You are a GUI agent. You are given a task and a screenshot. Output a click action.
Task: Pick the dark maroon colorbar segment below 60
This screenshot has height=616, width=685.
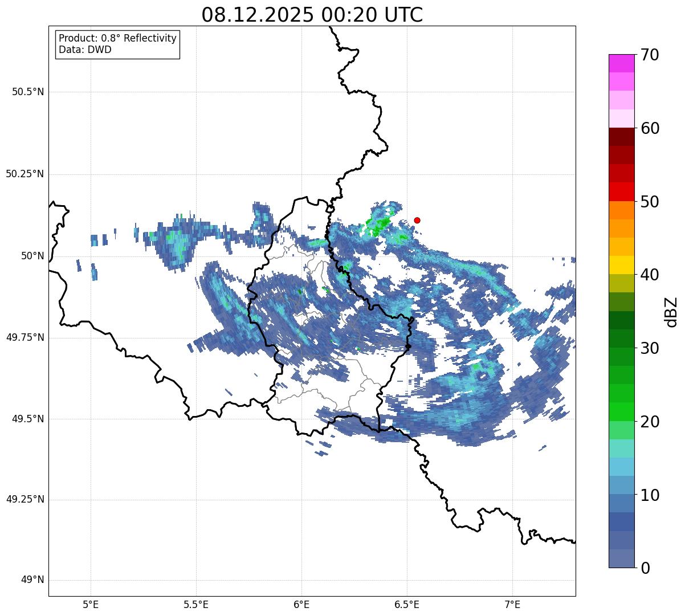pos(621,137)
